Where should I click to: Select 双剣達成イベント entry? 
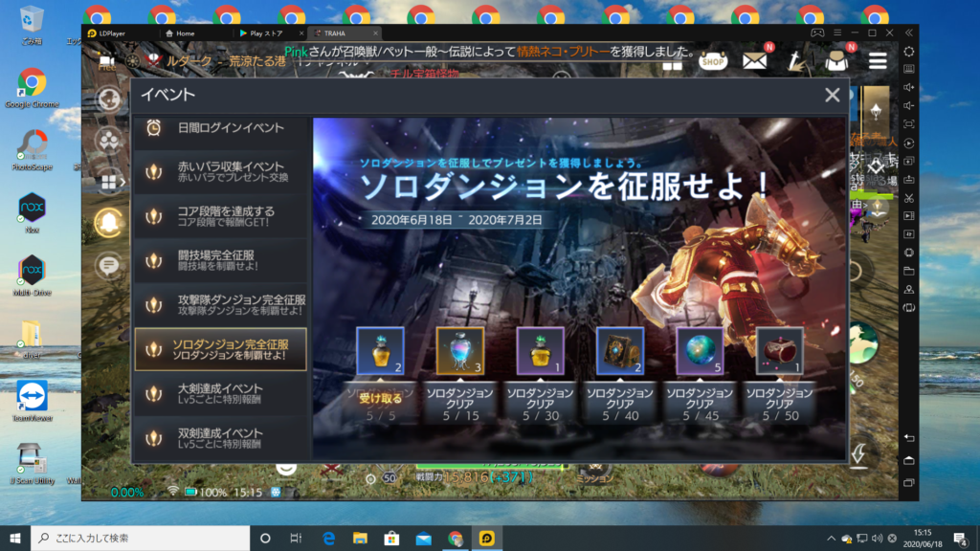click(x=221, y=438)
